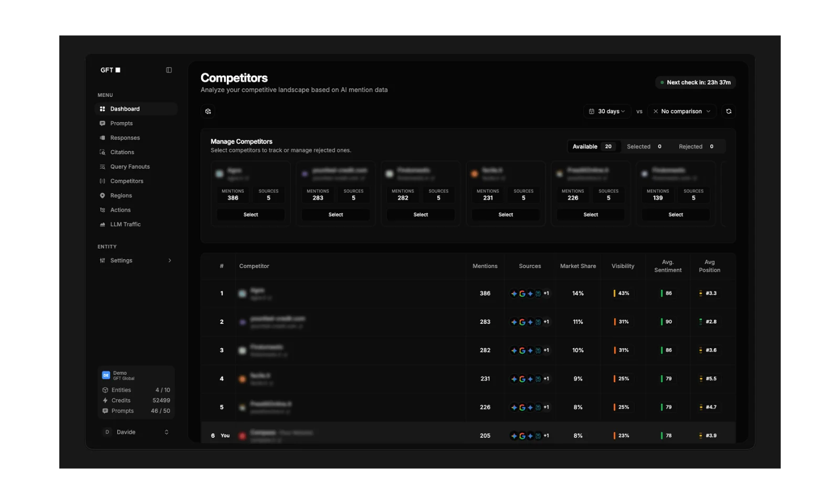Select the competitor with 139 mentions
Image resolution: width=840 pixels, height=504 pixels.
(x=676, y=215)
